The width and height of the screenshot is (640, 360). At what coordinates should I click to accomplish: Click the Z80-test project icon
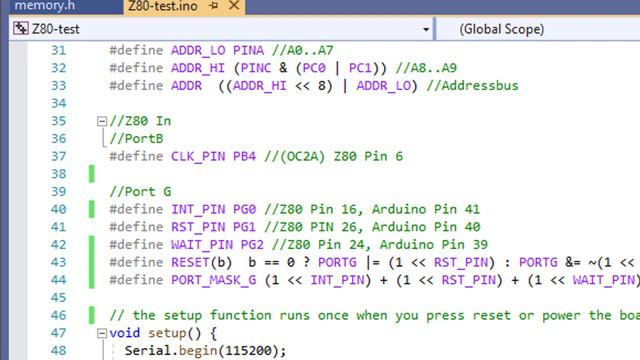(x=20, y=29)
